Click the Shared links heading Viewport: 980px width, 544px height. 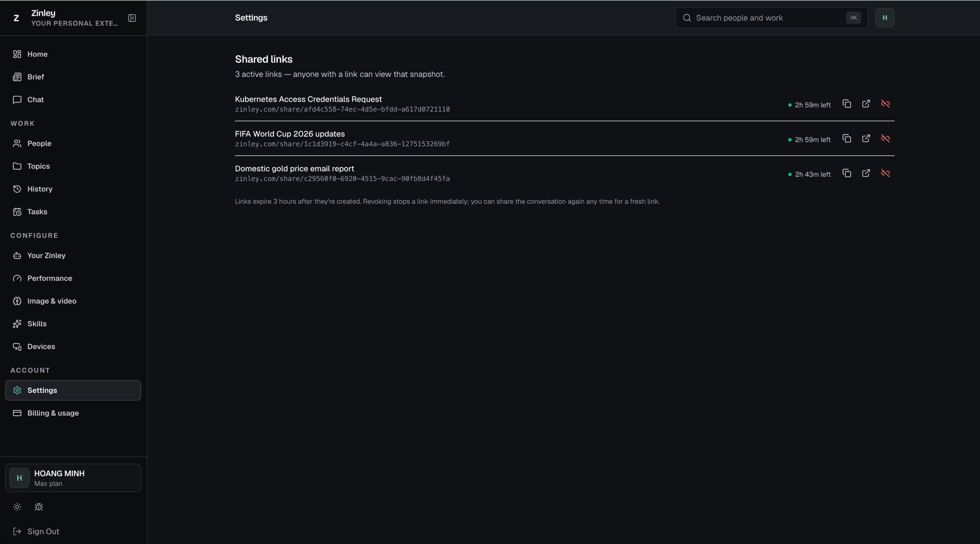coord(264,59)
